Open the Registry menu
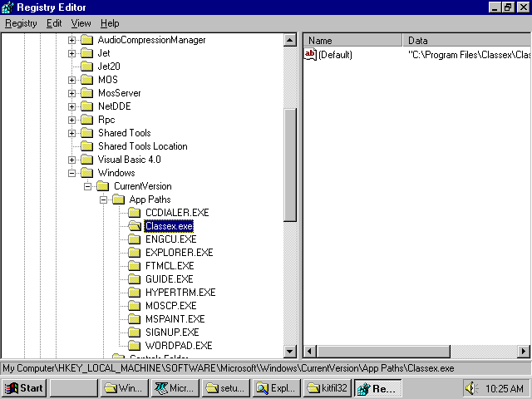The image size is (532, 399). pyautogui.click(x=21, y=23)
